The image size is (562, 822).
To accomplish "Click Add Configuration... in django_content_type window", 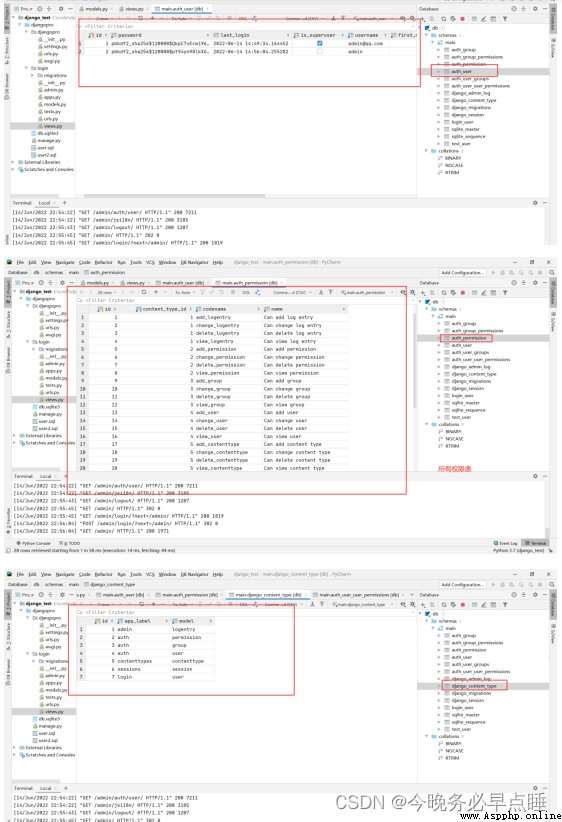I will coord(462,585).
